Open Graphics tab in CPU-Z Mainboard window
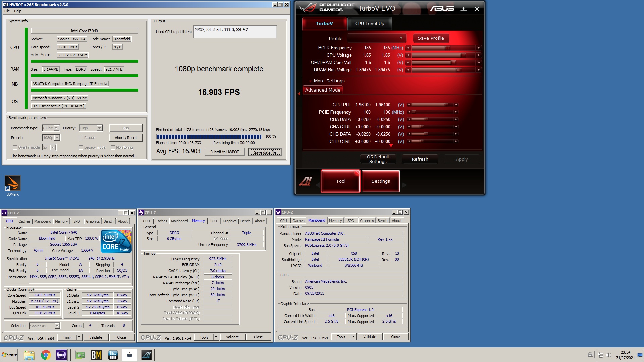The height and width of the screenshot is (362, 644). 367,221
